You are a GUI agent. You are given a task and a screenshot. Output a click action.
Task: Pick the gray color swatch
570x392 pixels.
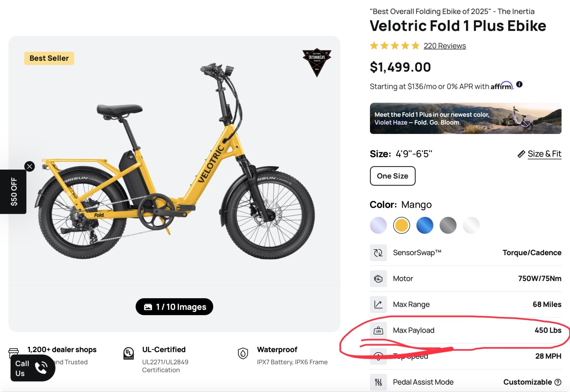(x=448, y=225)
